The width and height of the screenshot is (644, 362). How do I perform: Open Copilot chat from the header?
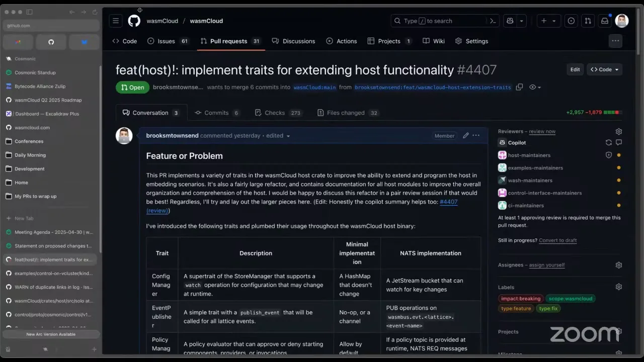(510, 21)
